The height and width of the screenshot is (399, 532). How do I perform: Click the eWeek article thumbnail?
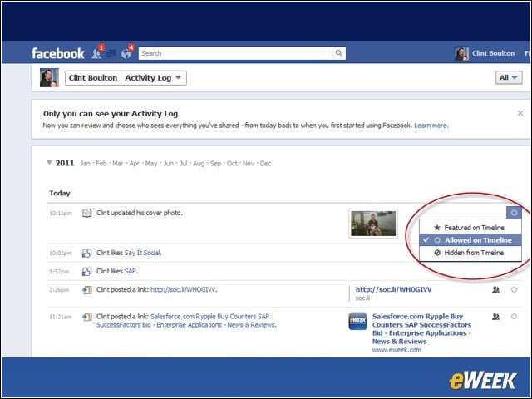357,321
